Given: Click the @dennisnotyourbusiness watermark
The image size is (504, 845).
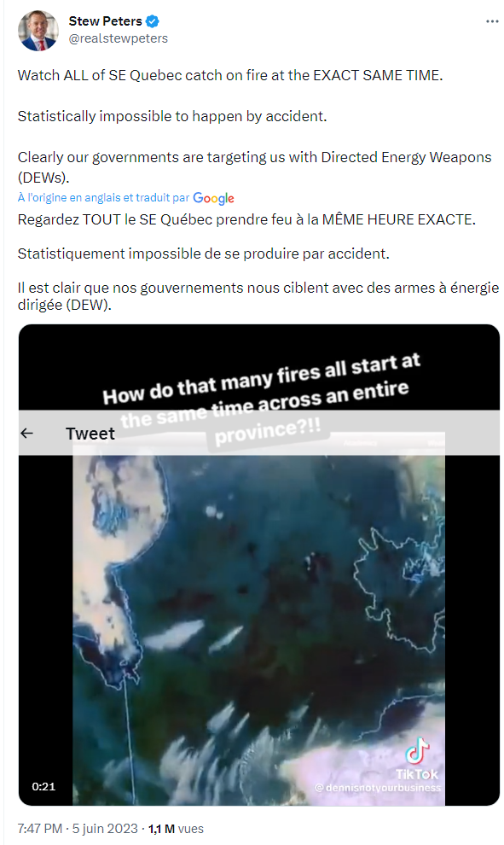Looking at the screenshot, I should [x=378, y=787].
